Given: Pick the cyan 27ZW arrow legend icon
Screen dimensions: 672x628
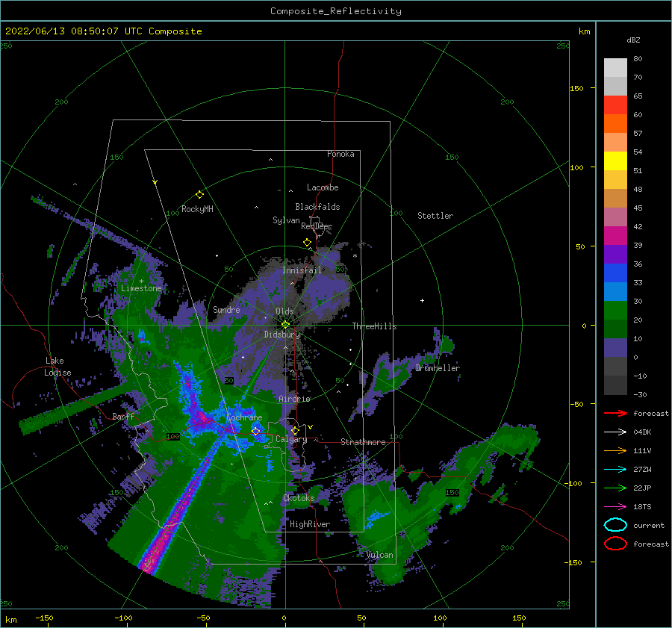Looking at the screenshot, I should click(x=615, y=469).
